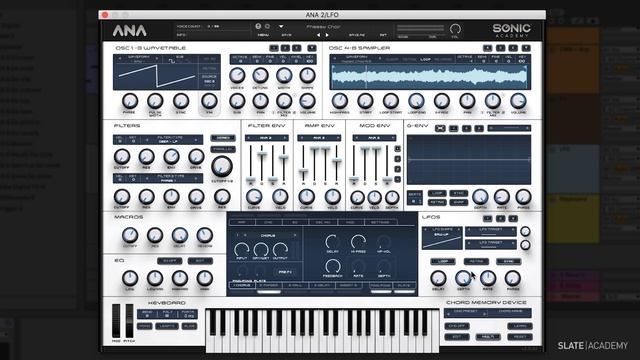
Task: Click the EQ LOWMID knob
Action: (155, 278)
